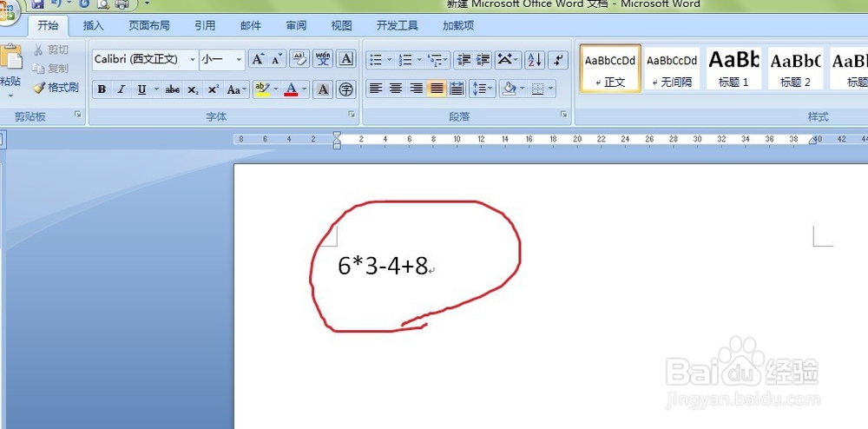868x429 pixels.
Task: Switch to the 加载项 tab
Action: click(x=458, y=25)
